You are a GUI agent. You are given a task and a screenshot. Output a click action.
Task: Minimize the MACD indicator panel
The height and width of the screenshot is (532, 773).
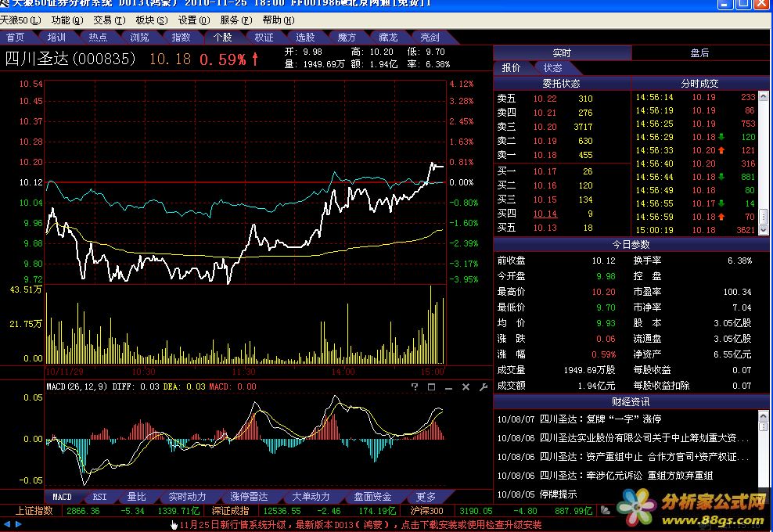(x=448, y=387)
